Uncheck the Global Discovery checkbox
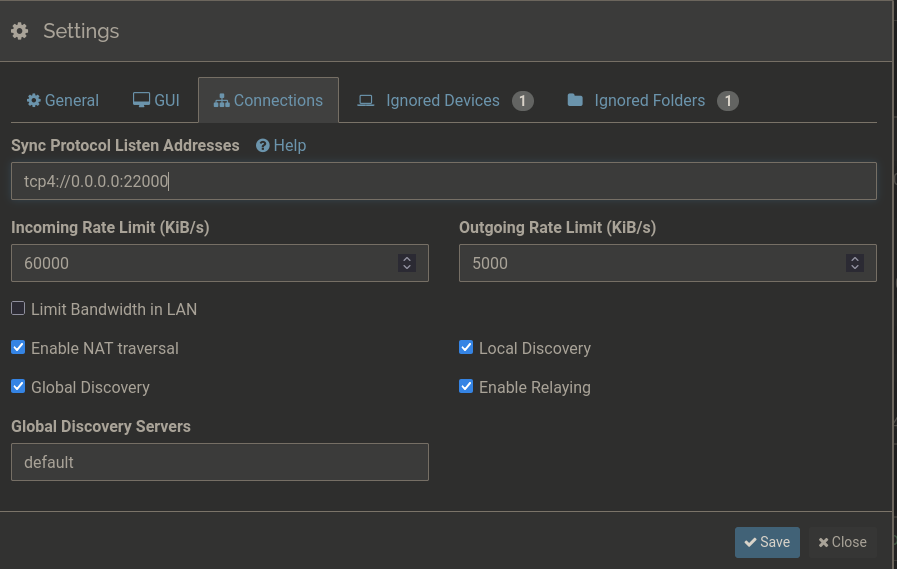The width and height of the screenshot is (897, 569). [18, 387]
